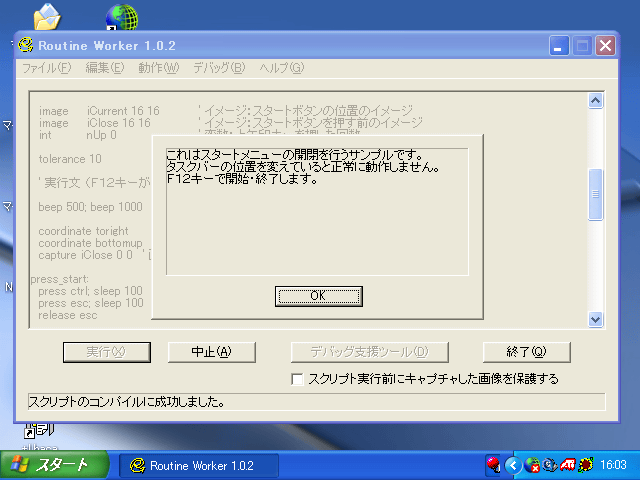The height and width of the screenshot is (480, 640).
Task: Open the ヘルプ(G) menu
Action: (282, 68)
